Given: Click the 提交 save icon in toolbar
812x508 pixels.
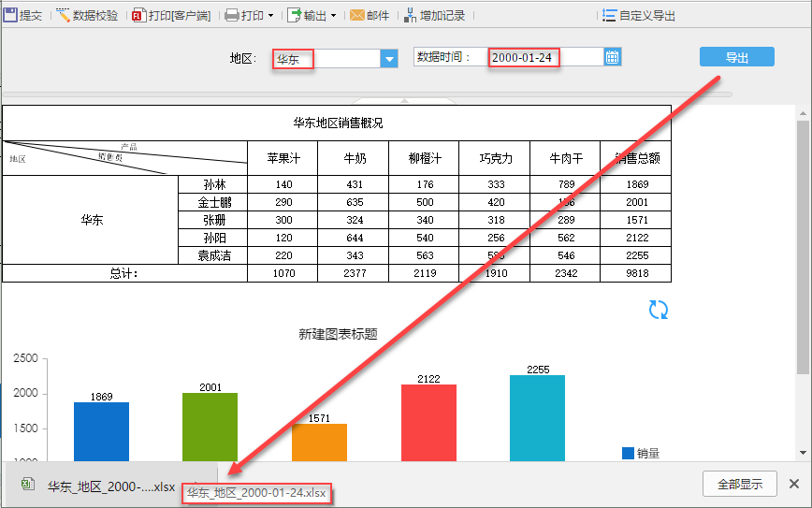Looking at the screenshot, I should (x=10, y=15).
